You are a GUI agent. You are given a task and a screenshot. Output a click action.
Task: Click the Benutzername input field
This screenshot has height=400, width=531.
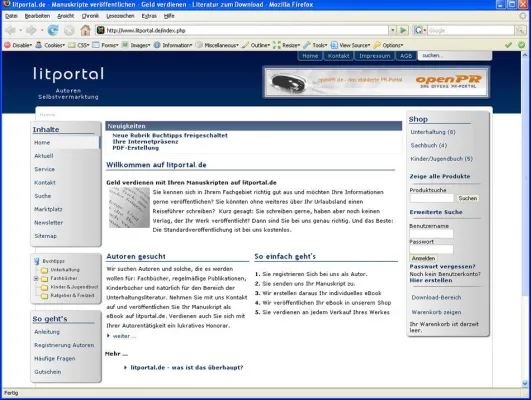pos(431,234)
